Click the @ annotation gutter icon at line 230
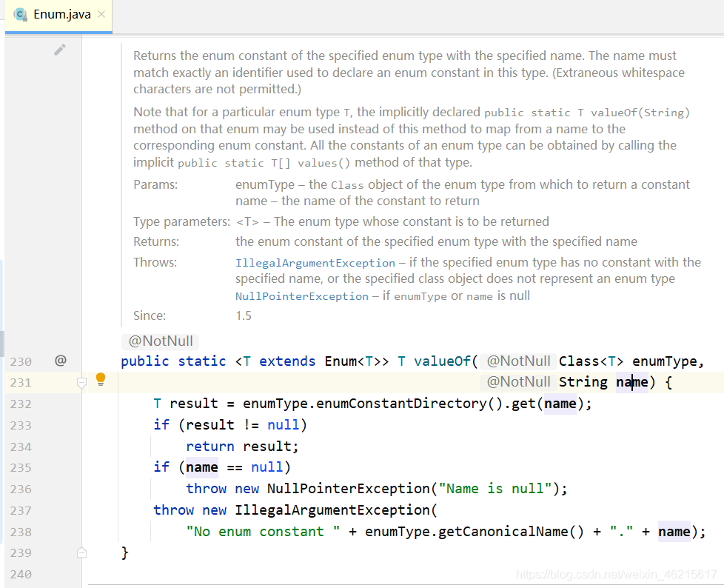The height and width of the screenshot is (588, 724). 61,361
